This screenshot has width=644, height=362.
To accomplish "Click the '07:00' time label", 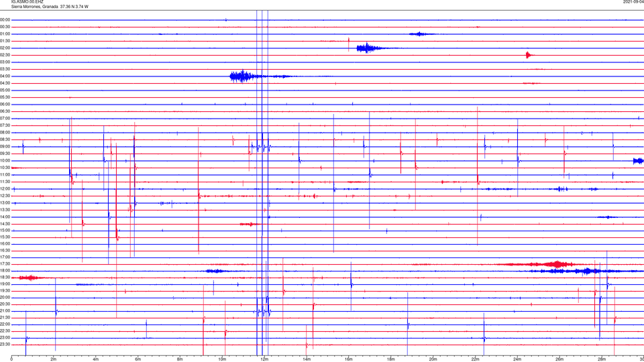I will click(5, 118).
